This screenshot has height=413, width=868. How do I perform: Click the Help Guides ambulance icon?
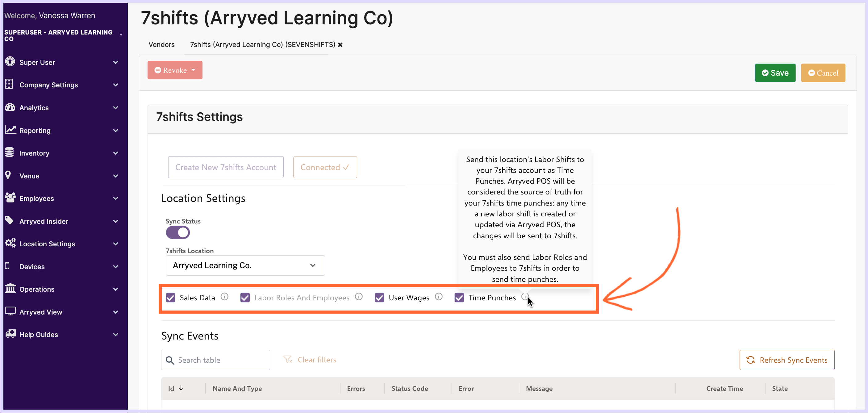click(x=10, y=333)
